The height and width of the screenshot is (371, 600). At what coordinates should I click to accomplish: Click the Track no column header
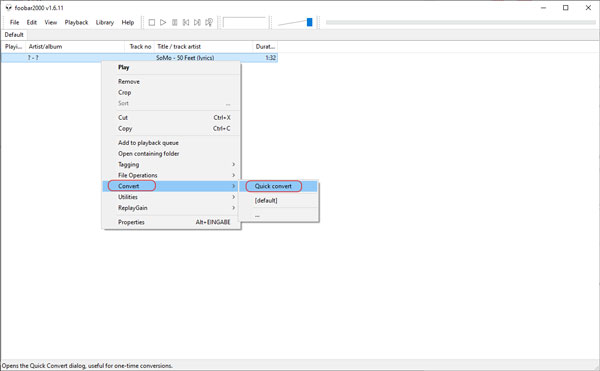pos(140,47)
